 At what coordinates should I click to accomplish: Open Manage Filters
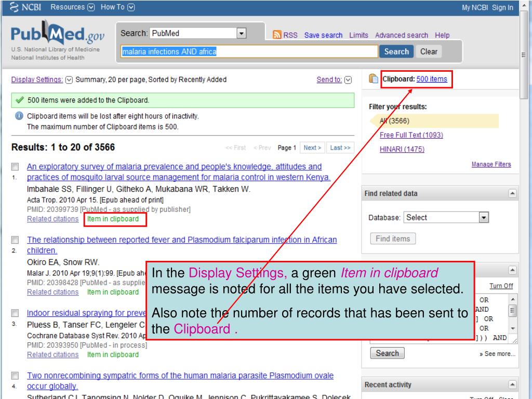coord(491,164)
